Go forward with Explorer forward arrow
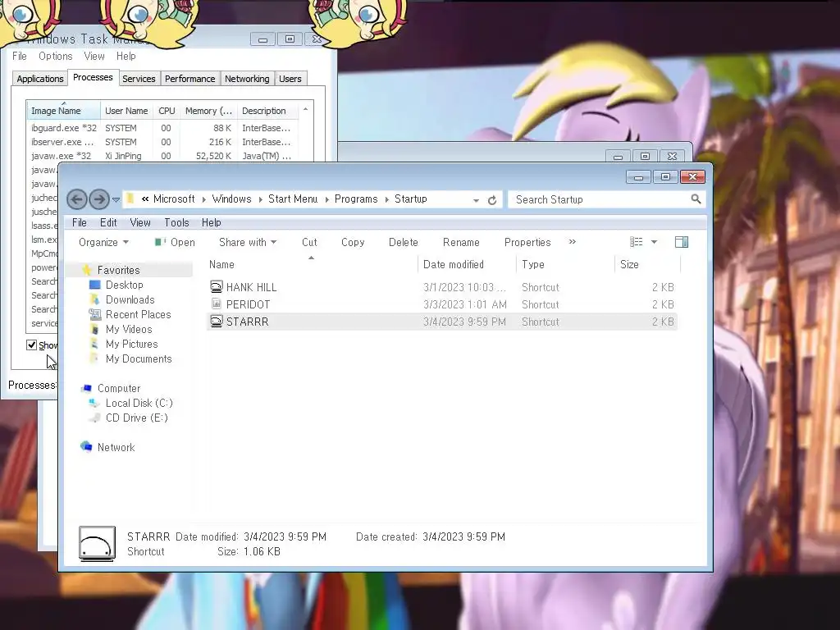 [x=99, y=199]
